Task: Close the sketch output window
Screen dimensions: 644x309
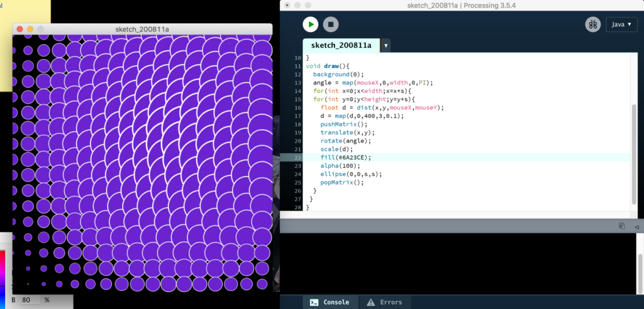Action: click(x=19, y=29)
